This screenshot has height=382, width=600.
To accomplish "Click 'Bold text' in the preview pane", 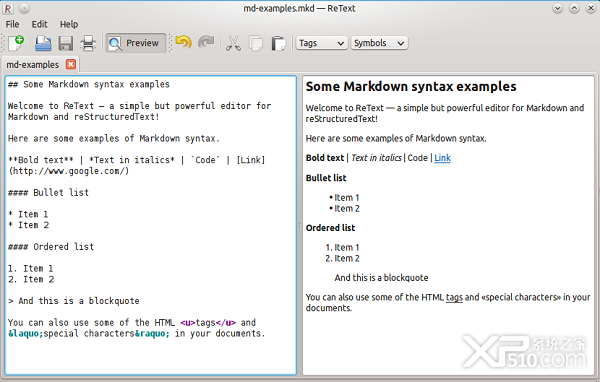I will [325, 158].
